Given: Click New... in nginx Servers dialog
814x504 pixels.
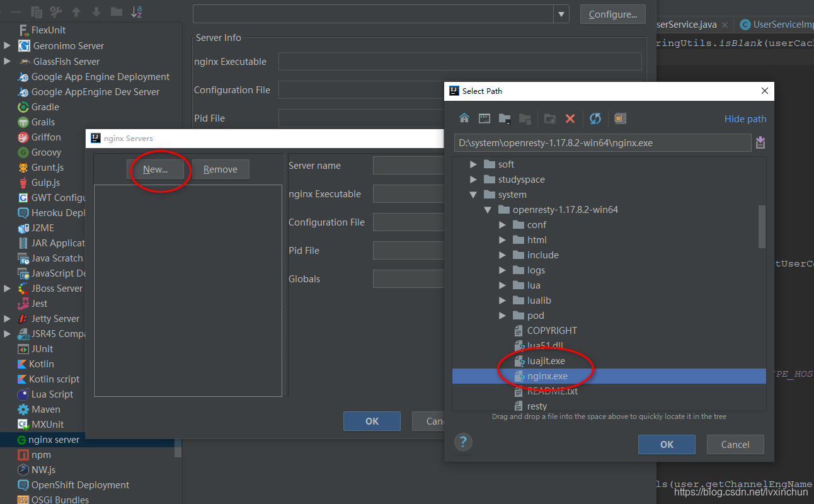Looking at the screenshot, I should pos(156,169).
